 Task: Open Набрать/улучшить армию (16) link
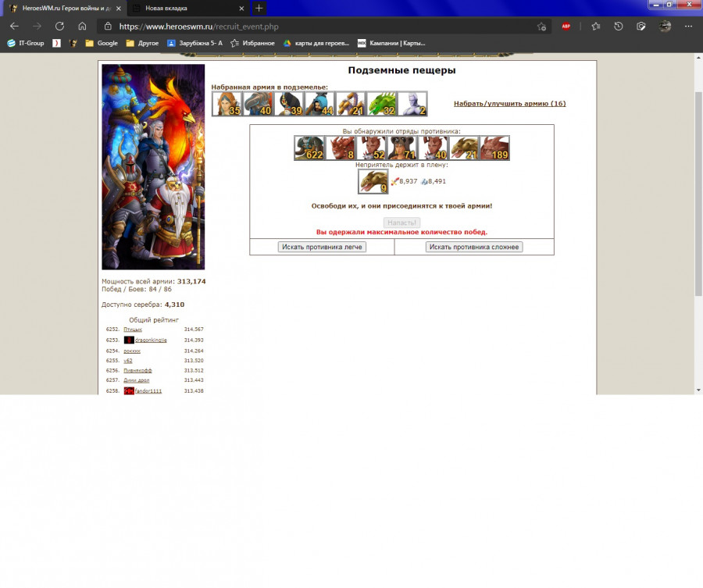click(x=510, y=104)
